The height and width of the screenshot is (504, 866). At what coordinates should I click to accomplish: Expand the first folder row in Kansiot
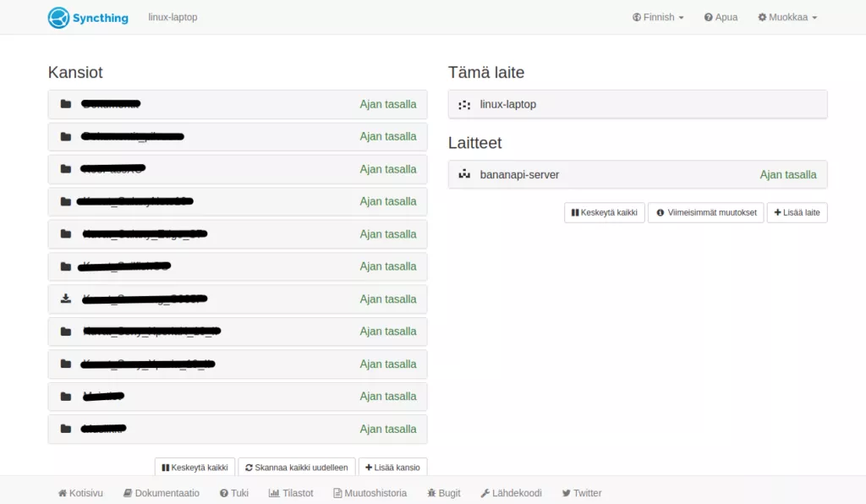pos(237,105)
